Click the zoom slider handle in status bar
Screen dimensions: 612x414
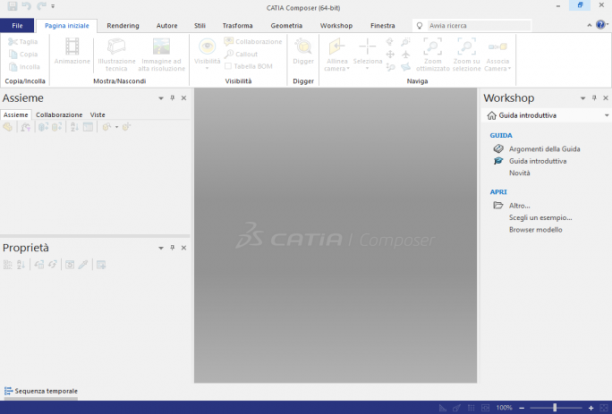click(x=555, y=408)
